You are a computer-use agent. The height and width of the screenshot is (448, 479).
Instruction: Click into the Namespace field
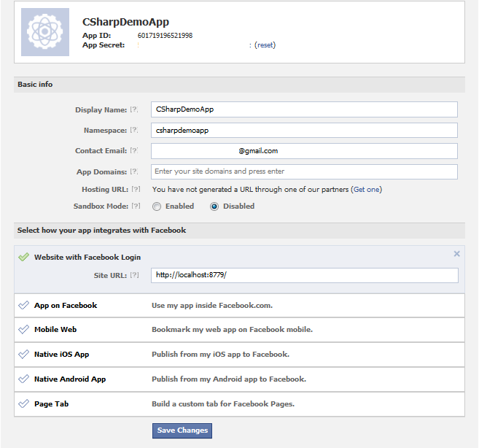pyautogui.click(x=304, y=131)
